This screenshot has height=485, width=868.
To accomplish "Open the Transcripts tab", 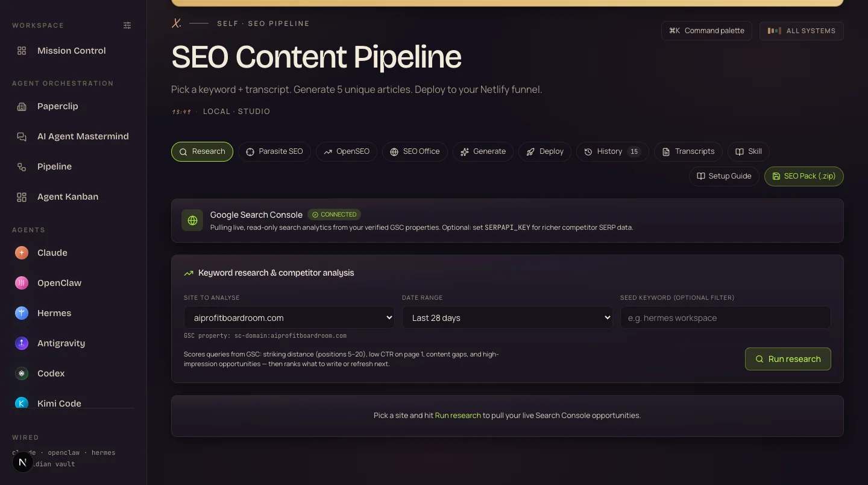I will click(688, 151).
